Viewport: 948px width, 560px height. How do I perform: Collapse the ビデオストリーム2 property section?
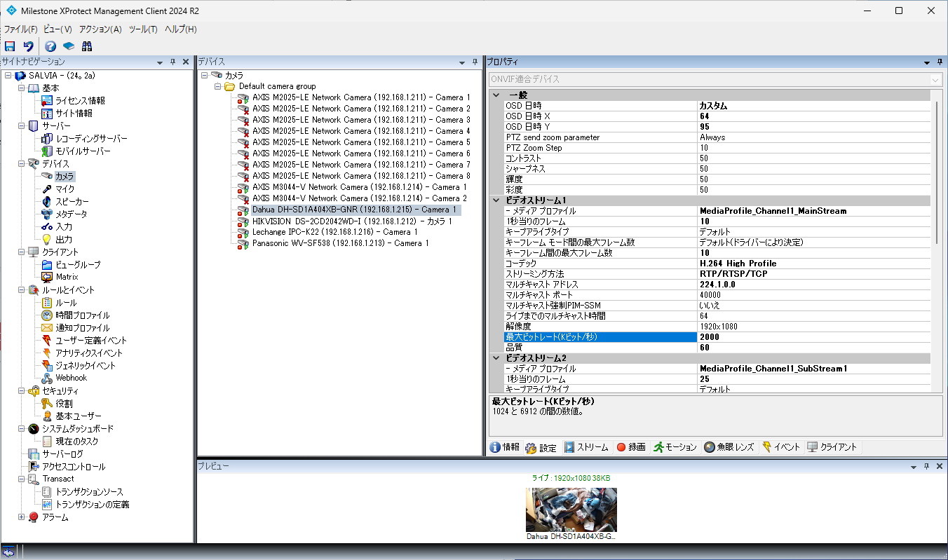click(x=496, y=358)
